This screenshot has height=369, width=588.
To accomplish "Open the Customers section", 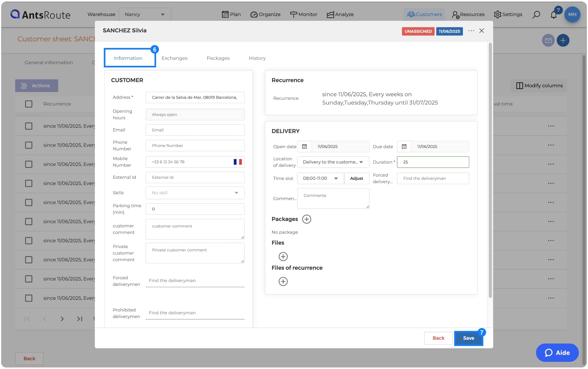I will pyautogui.click(x=424, y=14).
